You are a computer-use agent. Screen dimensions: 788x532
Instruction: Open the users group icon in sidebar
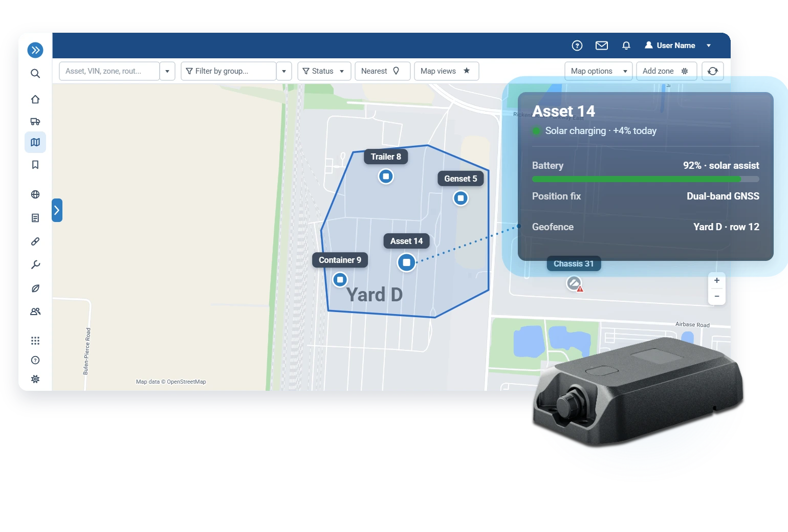tap(35, 312)
